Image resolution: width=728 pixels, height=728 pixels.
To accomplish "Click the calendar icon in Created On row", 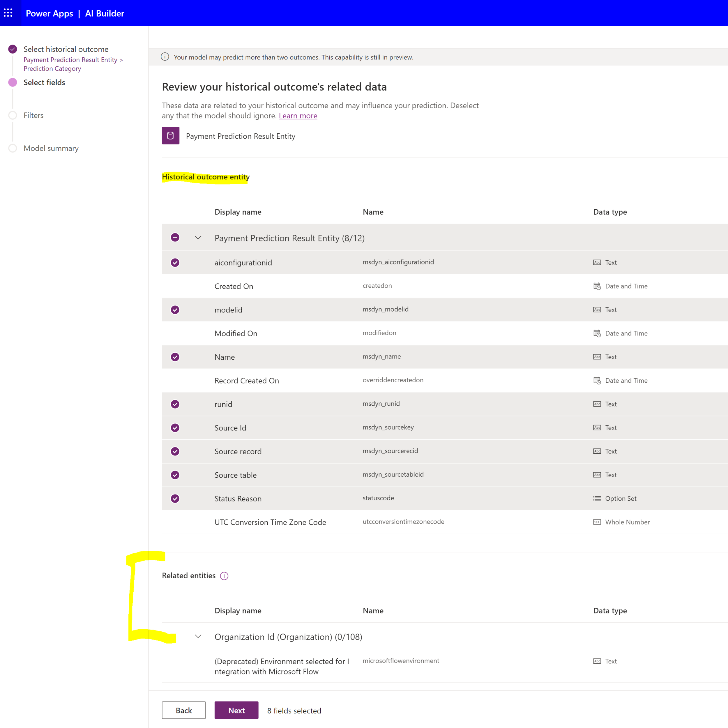I will 597,286.
